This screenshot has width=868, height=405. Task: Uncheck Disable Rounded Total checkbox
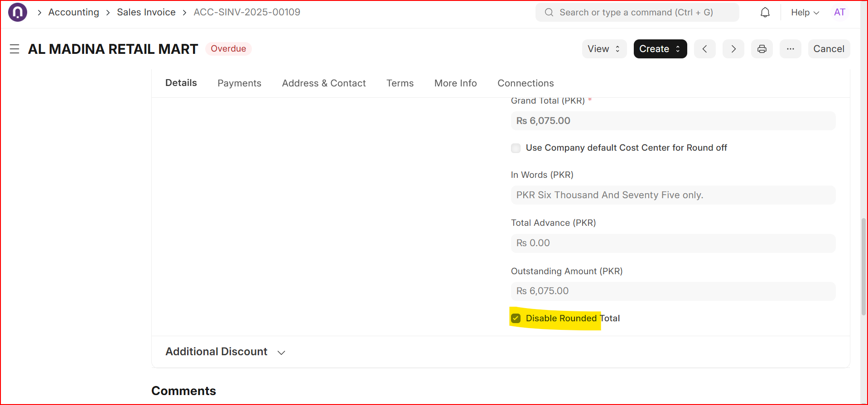(x=516, y=318)
